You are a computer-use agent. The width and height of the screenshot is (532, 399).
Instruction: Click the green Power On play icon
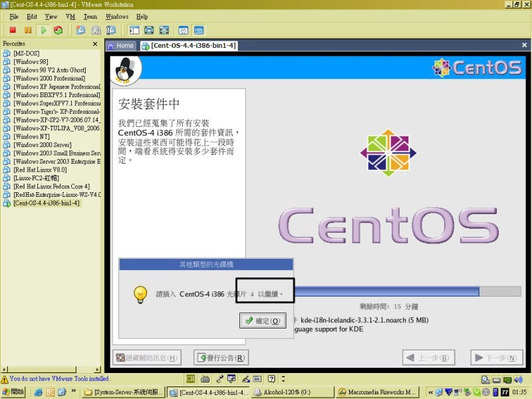click(43, 30)
